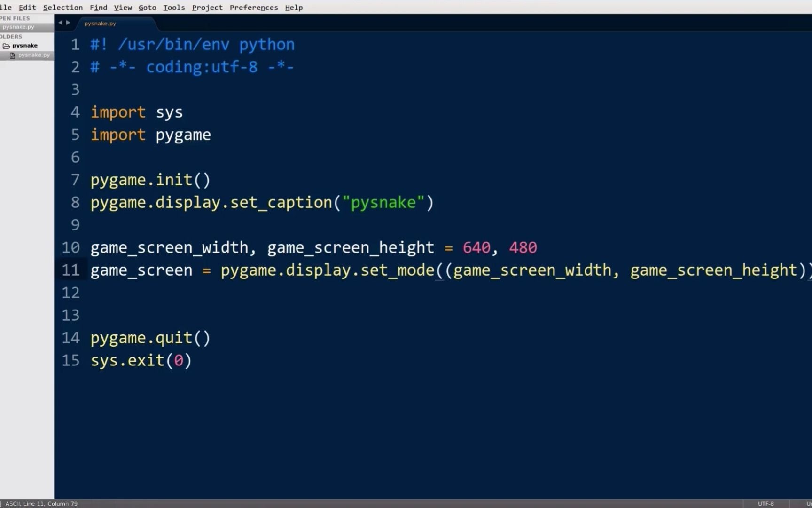Open the View menu
The width and height of the screenshot is (812, 508).
(123, 8)
